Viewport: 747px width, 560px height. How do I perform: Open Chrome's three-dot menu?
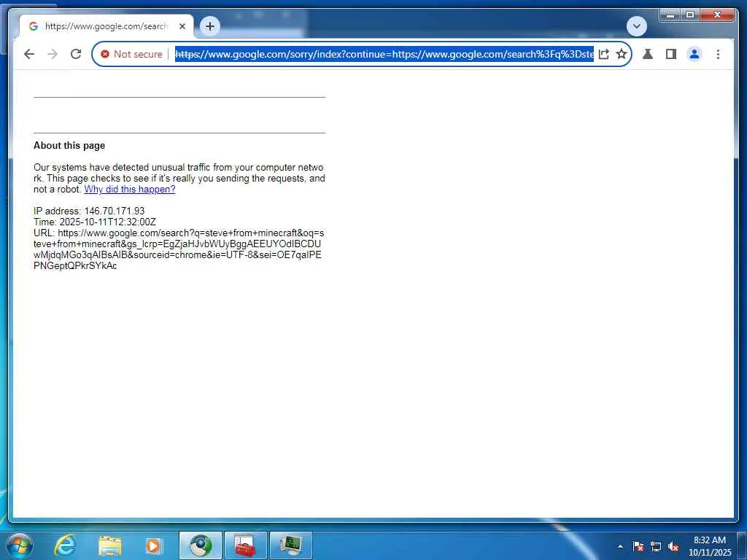tap(718, 54)
